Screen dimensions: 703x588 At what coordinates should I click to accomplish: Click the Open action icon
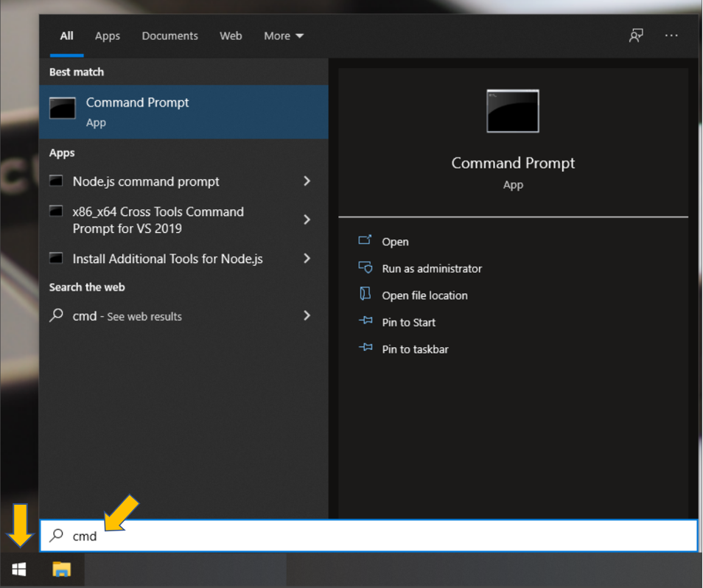365,240
